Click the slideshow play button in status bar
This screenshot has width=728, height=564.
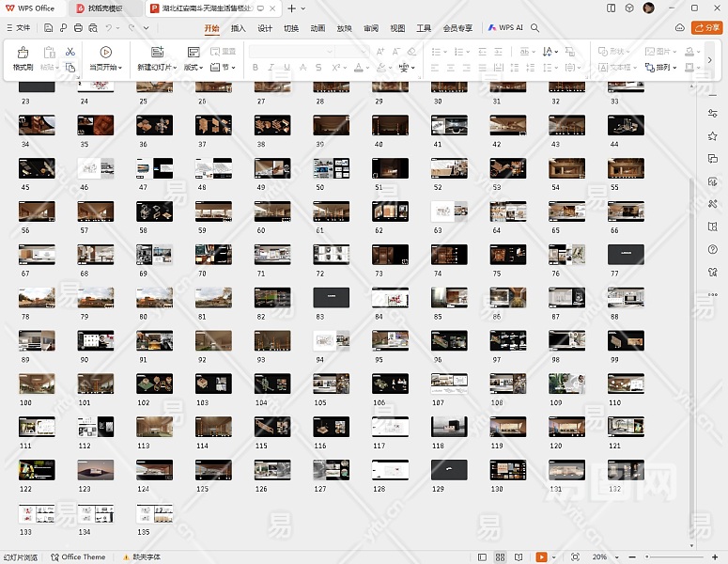click(x=541, y=557)
